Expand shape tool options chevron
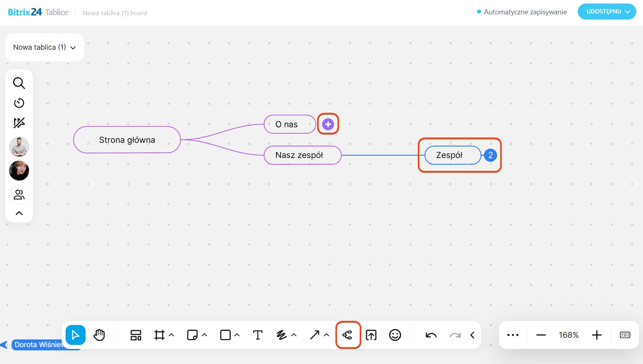This screenshot has width=643, height=364. coord(237,335)
